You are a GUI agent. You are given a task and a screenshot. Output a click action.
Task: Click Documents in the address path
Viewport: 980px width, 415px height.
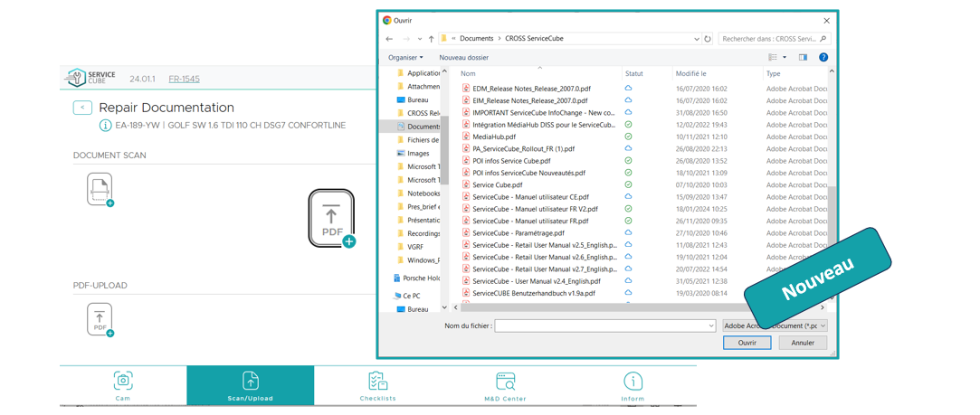[x=476, y=39]
